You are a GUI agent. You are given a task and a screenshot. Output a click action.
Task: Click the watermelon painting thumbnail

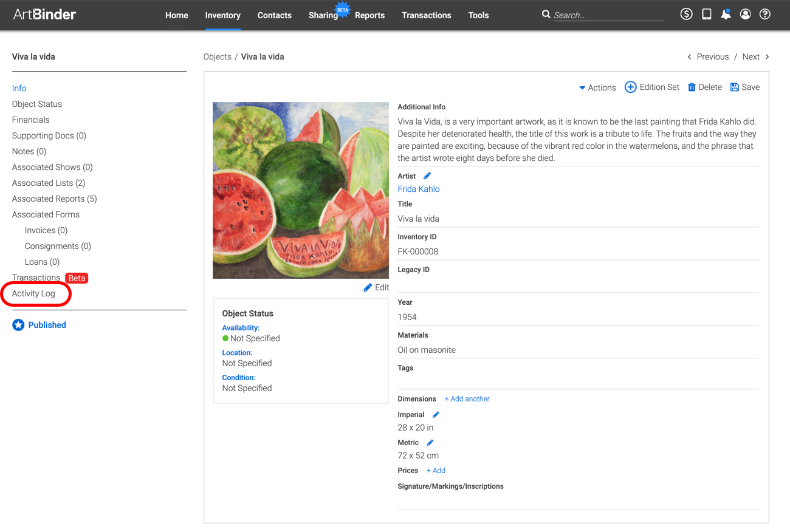pyautogui.click(x=301, y=190)
